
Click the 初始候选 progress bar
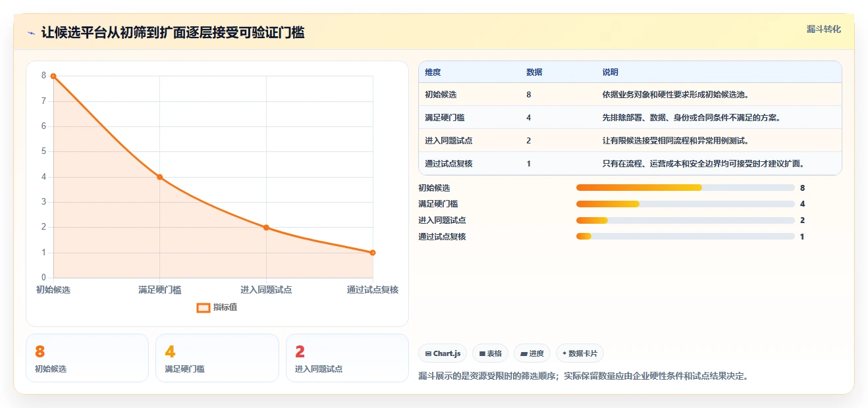(x=686, y=188)
